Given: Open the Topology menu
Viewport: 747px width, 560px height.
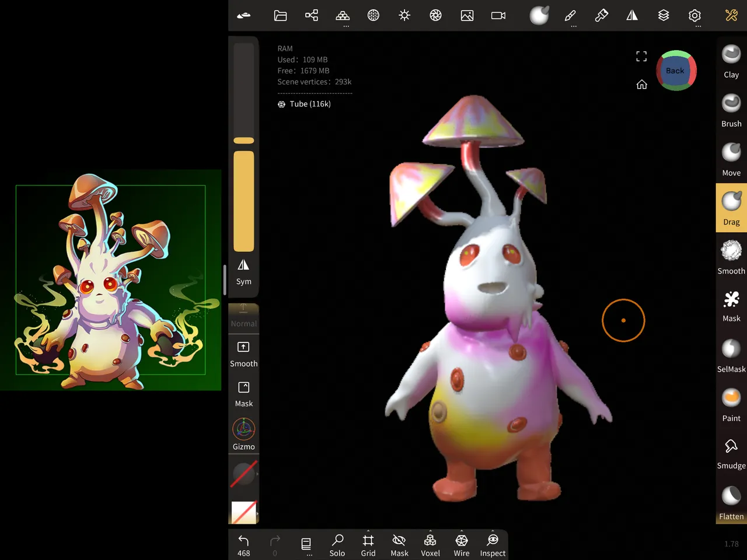Looking at the screenshot, I should pos(343,16).
